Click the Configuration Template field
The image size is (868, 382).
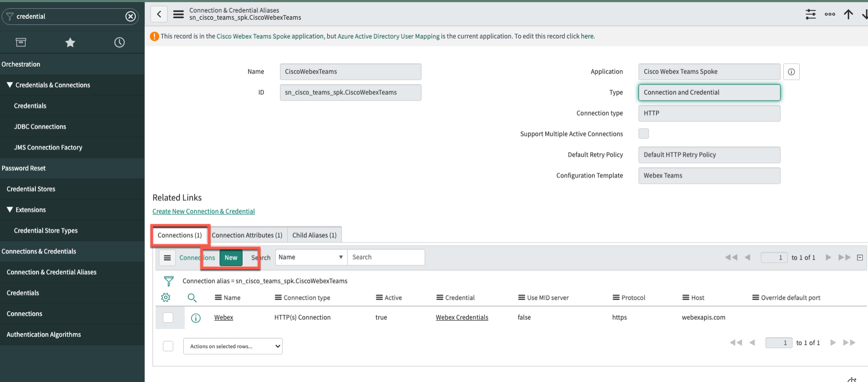709,176
